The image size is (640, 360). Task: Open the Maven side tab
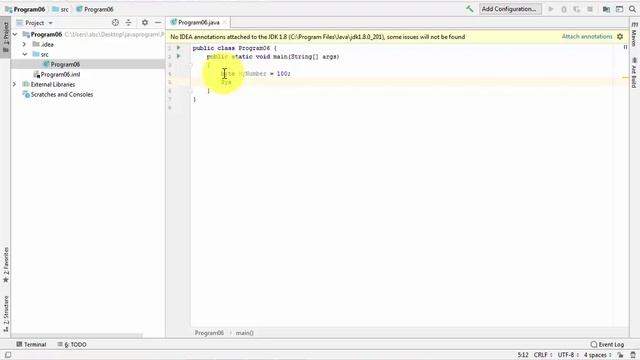click(x=634, y=34)
